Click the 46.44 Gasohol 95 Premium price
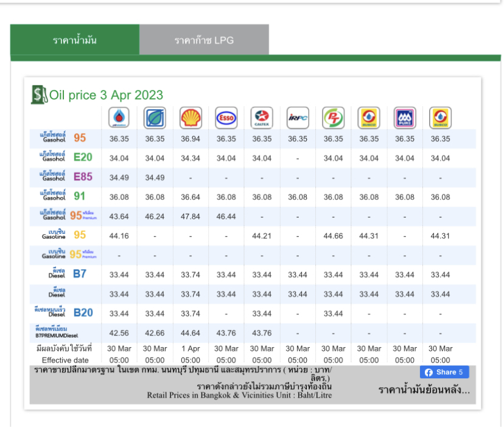Image resolution: width=504 pixels, height=427 pixels. pos(226,217)
